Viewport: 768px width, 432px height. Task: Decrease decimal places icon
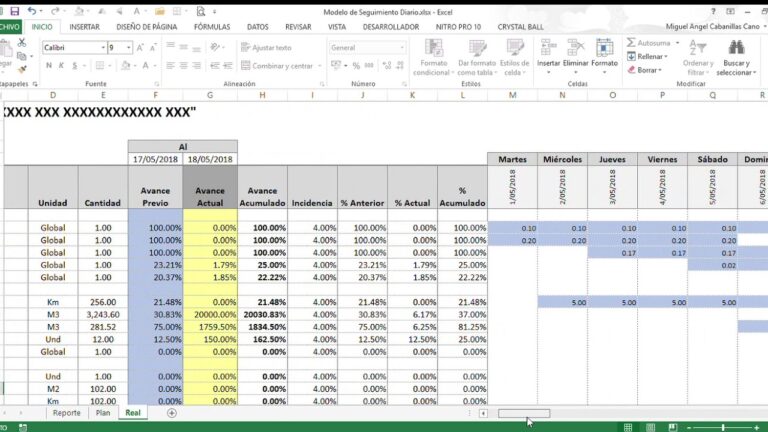point(400,66)
